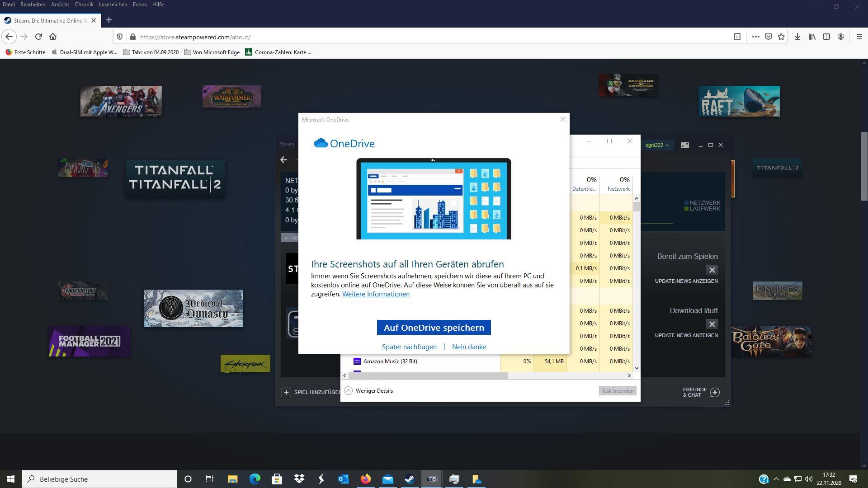Select the Steam browser tab

point(50,20)
